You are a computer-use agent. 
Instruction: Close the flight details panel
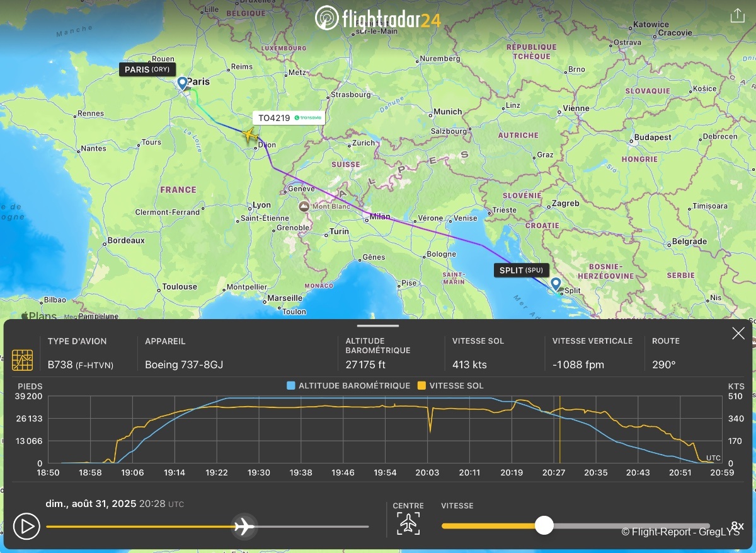pos(738,334)
